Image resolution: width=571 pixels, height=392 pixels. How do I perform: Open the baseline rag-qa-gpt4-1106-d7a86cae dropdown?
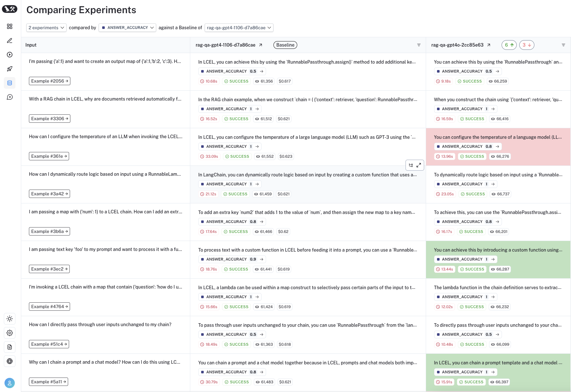click(239, 28)
